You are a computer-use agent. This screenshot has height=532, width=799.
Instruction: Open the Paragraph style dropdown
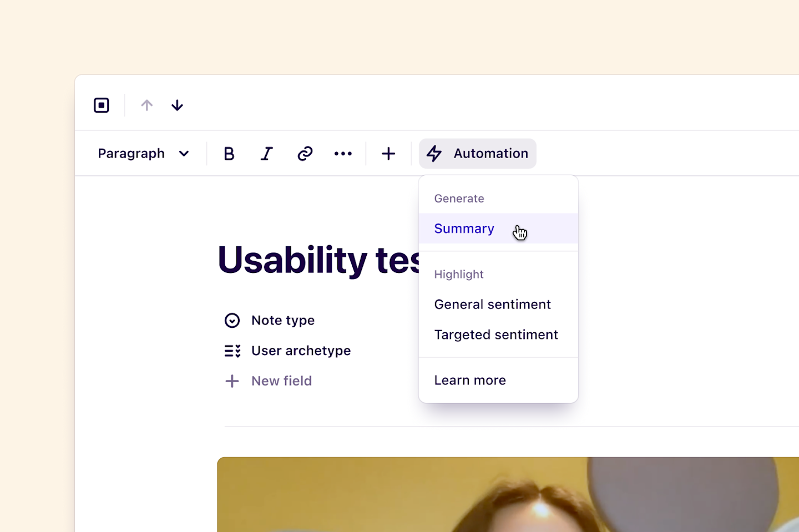(143, 154)
